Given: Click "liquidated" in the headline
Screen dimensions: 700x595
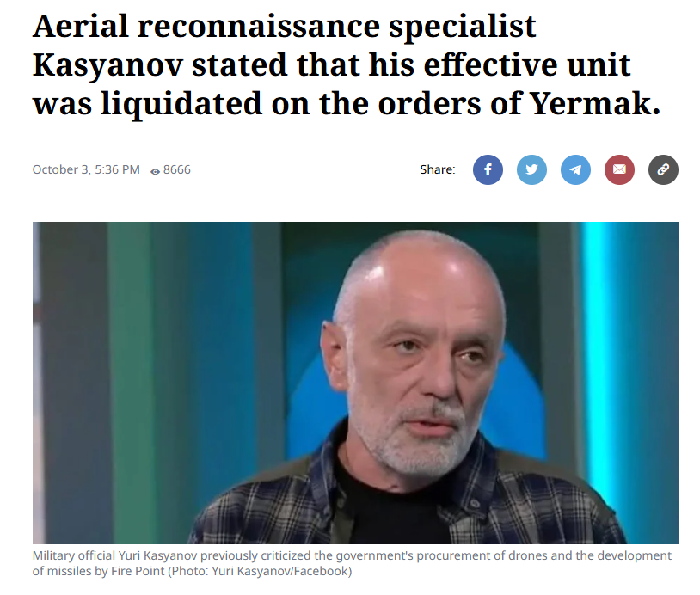Looking at the screenshot, I should coord(181,104).
